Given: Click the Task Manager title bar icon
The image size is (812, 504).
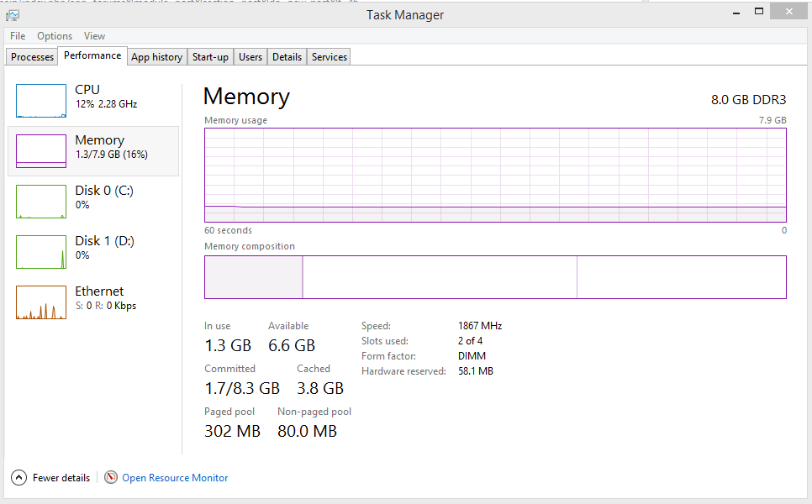Looking at the screenshot, I should click(x=13, y=14).
